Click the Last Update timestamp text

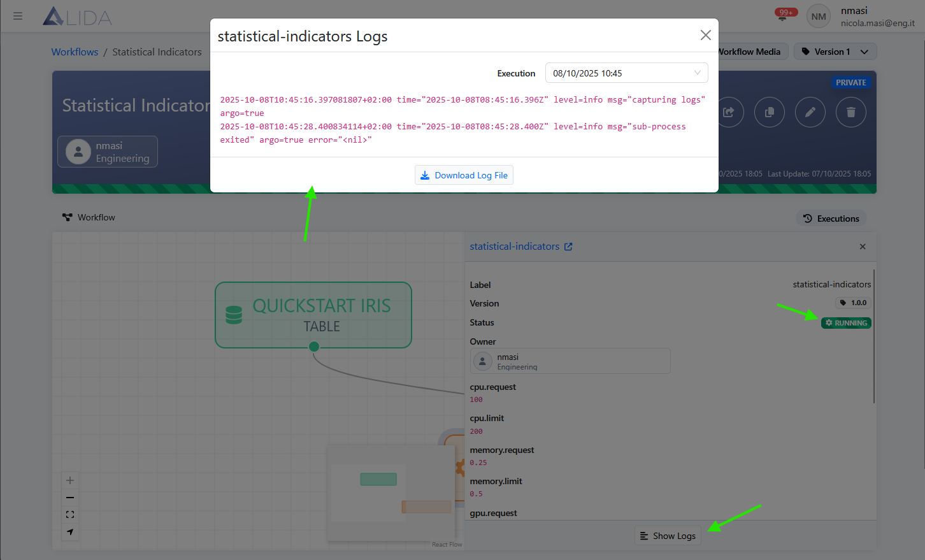point(819,173)
